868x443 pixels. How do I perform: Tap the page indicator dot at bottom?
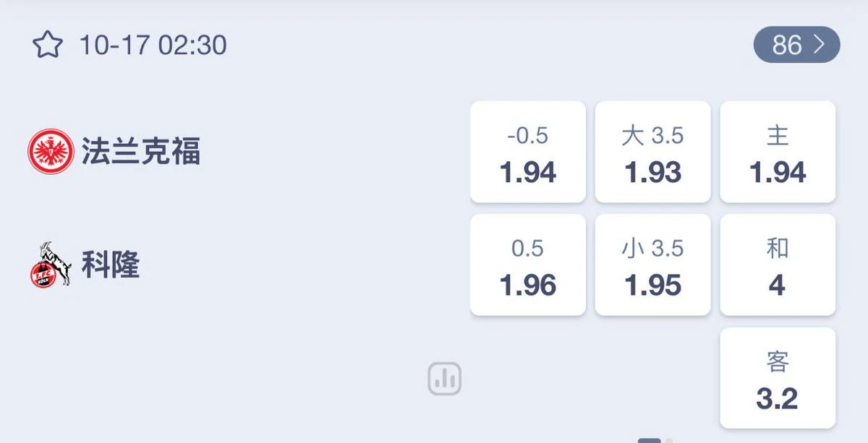point(650,440)
